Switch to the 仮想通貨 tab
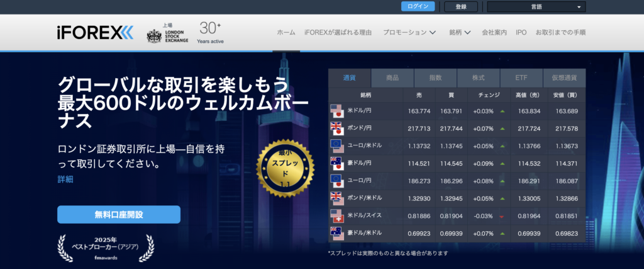The image size is (644, 269). tap(564, 77)
